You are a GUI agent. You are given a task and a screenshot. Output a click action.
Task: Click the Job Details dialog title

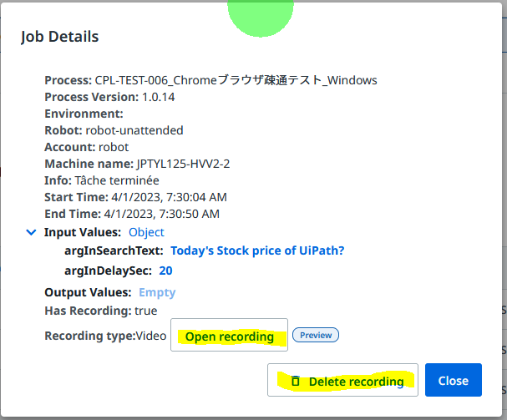tap(60, 37)
